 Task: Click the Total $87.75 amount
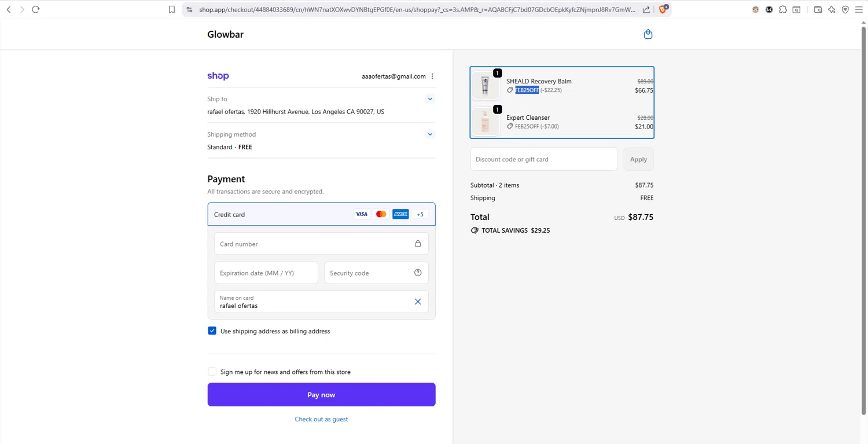tap(641, 217)
